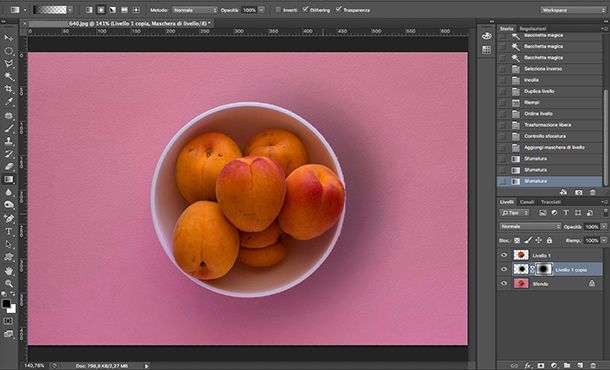Set the foreground color swatch

[x=6, y=304]
